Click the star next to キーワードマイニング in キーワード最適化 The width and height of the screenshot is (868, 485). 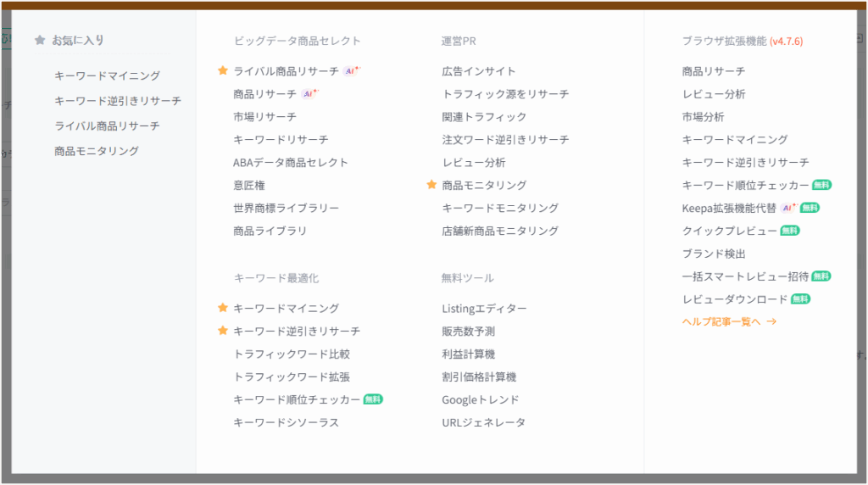(x=223, y=307)
